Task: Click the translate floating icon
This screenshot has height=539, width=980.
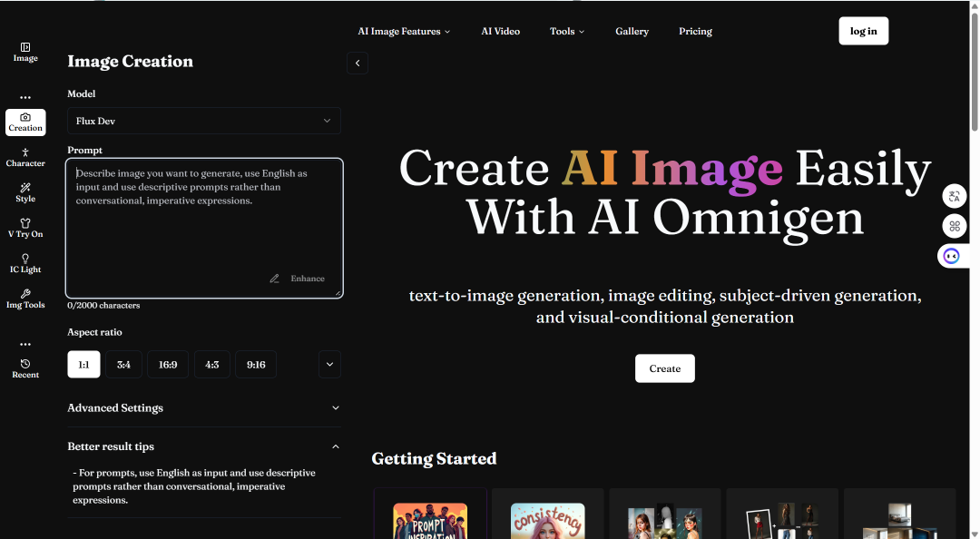Action: tap(955, 196)
